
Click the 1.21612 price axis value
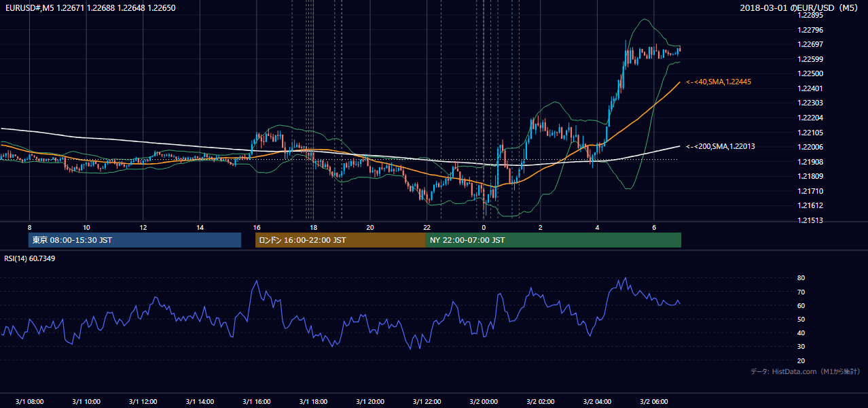click(x=810, y=205)
